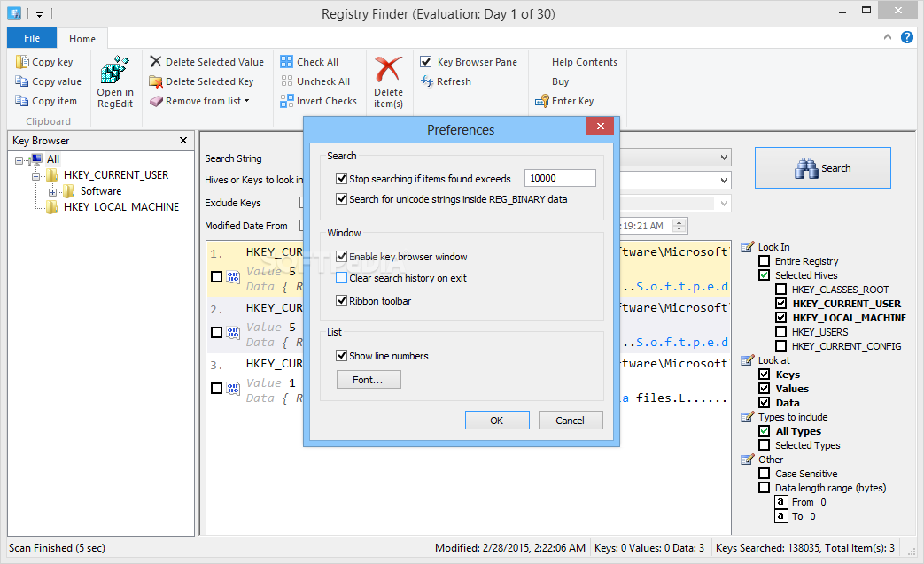924x564 pixels.
Task: Enable Clear search history on exit
Action: coord(341,277)
